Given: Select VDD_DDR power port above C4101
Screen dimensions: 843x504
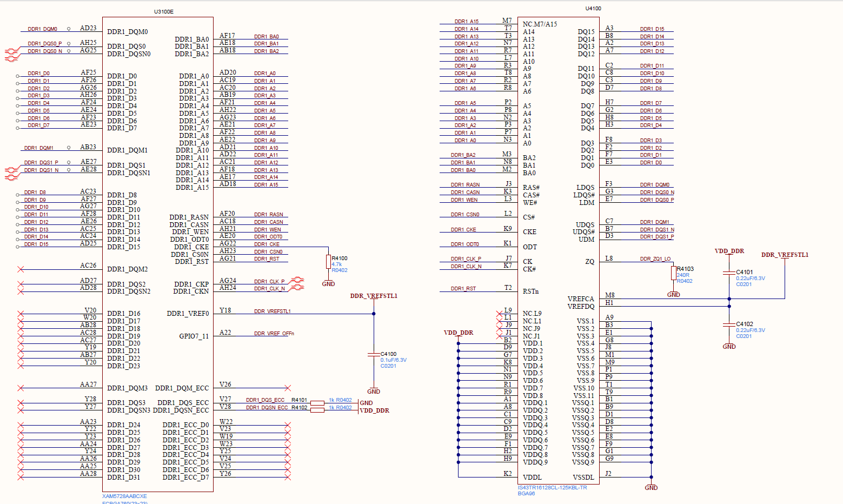Looking at the screenshot, I should pyautogui.click(x=729, y=251).
